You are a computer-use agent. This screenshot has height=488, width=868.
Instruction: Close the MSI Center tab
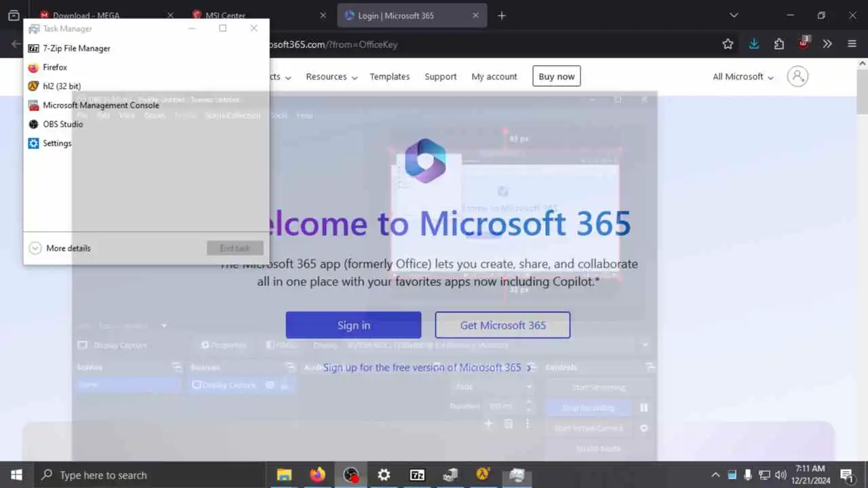[323, 16]
